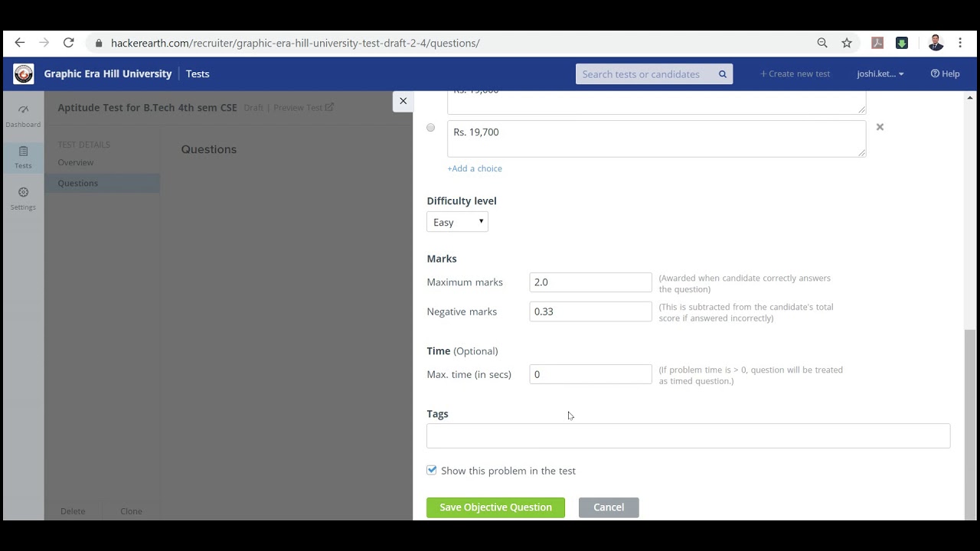The height and width of the screenshot is (551, 980).
Task: Open the browser profile avatar
Action: [x=936, y=43]
